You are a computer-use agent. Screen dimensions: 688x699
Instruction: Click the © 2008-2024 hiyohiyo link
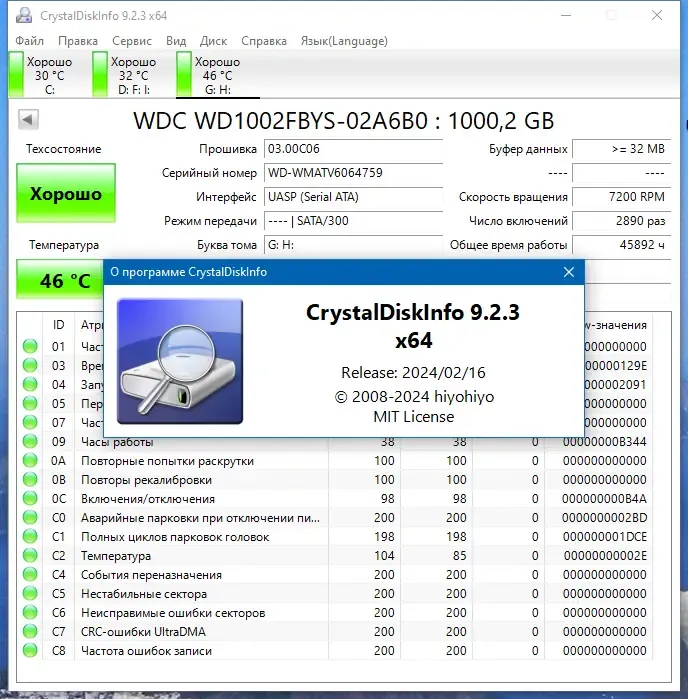414,396
